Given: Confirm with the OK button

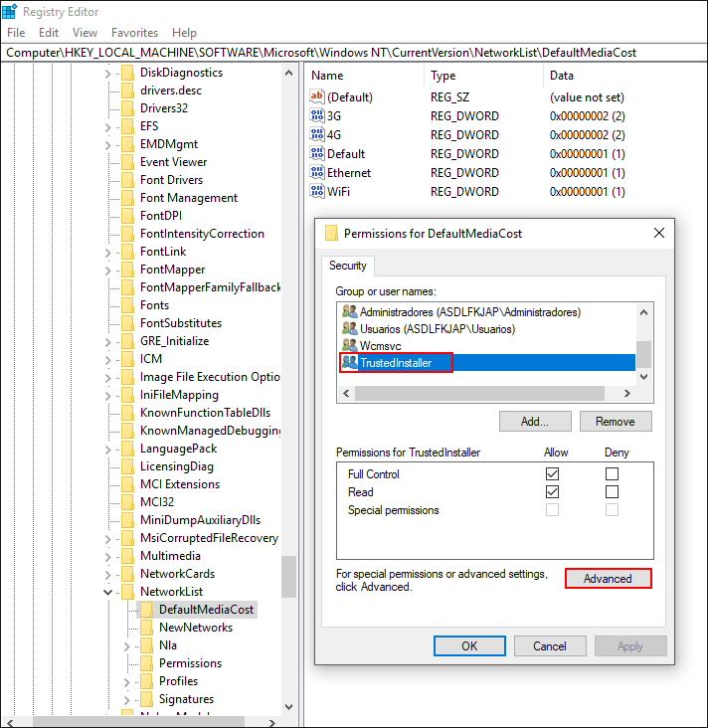Looking at the screenshot, I should 469,645.
